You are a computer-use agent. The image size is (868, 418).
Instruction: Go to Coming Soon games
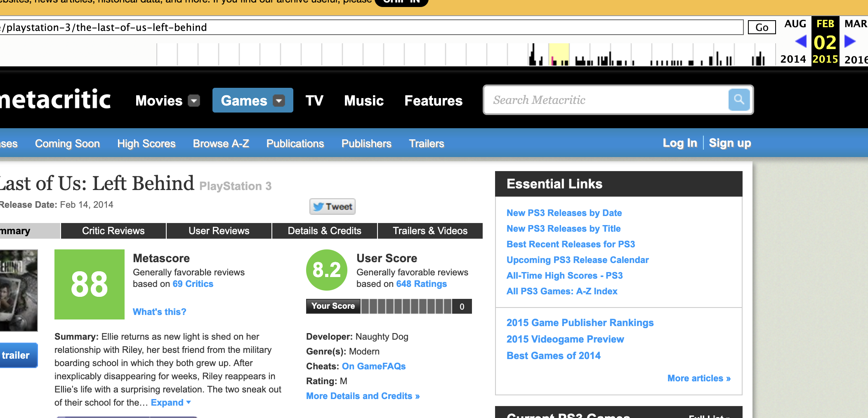(x=68, y=143)
